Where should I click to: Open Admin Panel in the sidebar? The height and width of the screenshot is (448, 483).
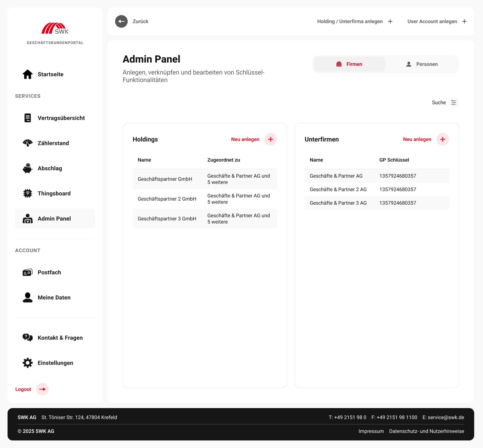coord(55,218)
